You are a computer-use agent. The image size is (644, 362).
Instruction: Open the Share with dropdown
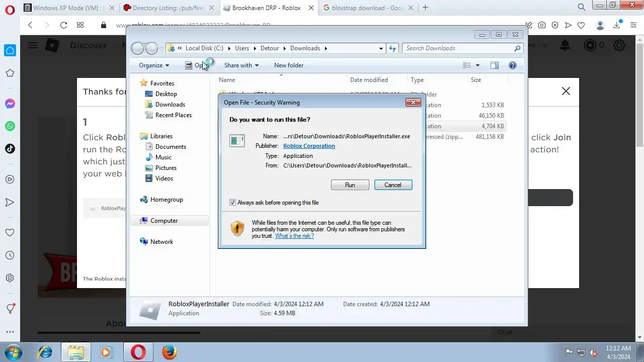pos(241,65)
